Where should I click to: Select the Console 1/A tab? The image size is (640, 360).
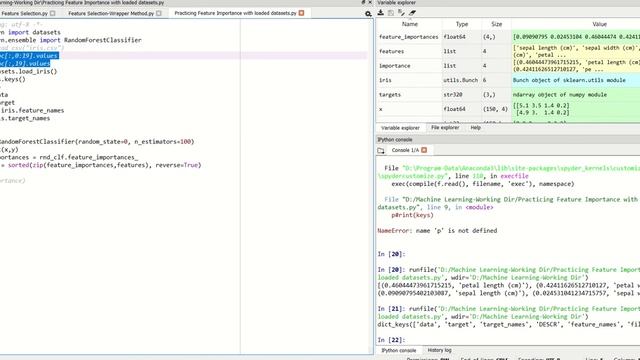coord(405,150)
